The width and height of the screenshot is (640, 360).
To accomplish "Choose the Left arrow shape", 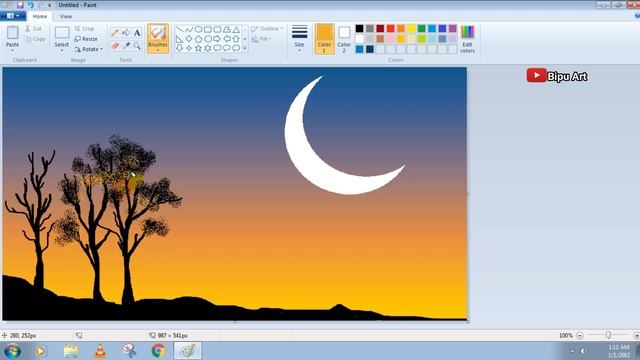I will click(227, 39).
